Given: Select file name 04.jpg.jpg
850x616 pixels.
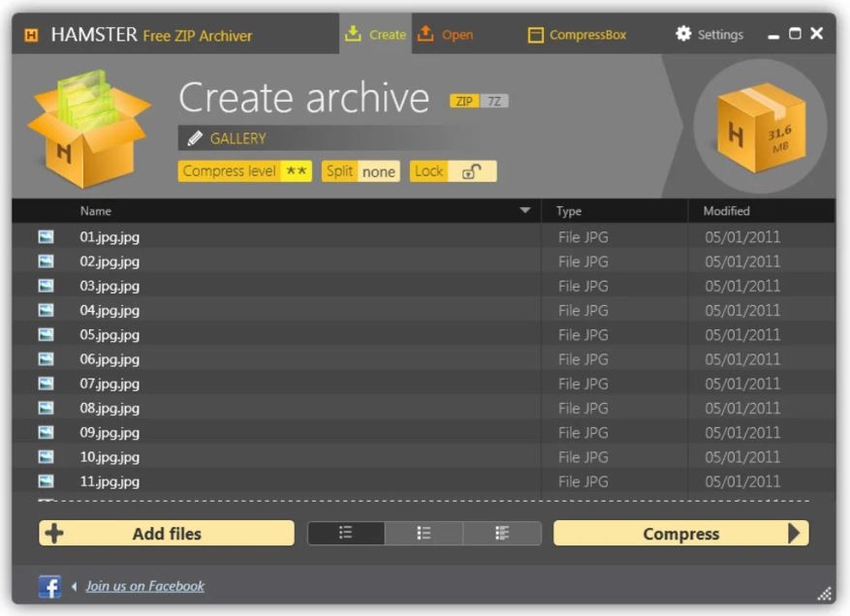Looking at the screenshot, I should tap(110, 311).
